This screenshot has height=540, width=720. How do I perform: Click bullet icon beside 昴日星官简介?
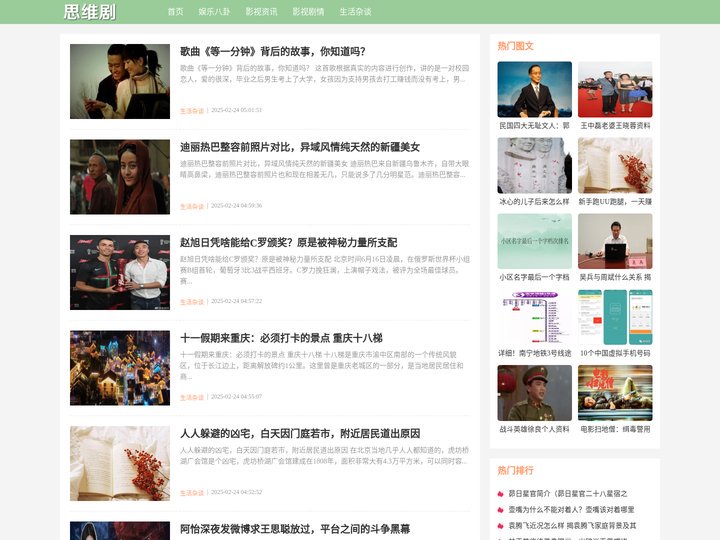click(x=501, y=494)
